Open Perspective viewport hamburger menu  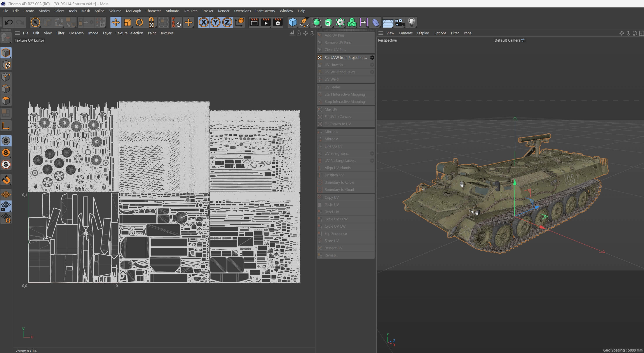[380, 33]
